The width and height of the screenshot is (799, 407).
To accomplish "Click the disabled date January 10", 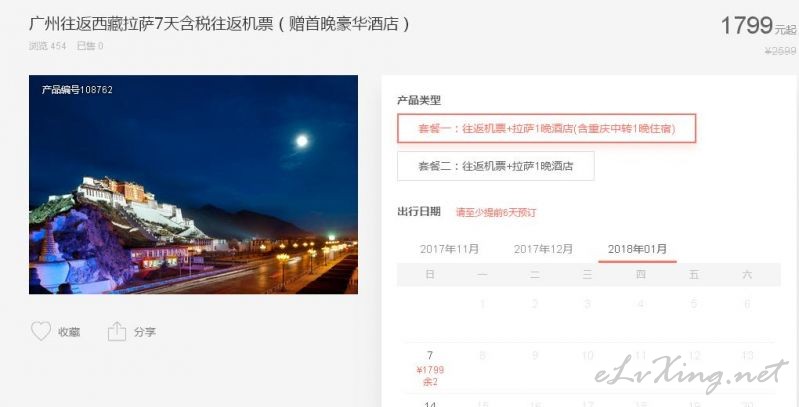I will [x=587, y=356].
